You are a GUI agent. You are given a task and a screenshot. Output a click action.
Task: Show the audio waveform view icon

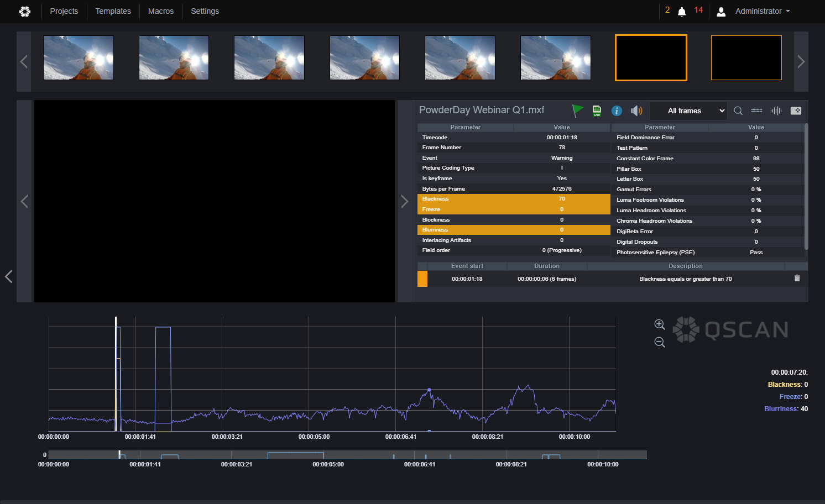point(776,111)
